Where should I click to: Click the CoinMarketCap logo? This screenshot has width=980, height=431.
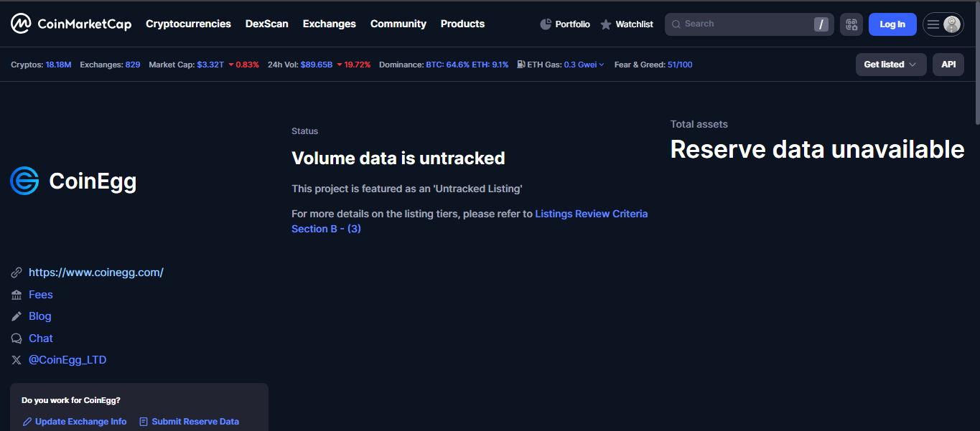tap(71, 24)
